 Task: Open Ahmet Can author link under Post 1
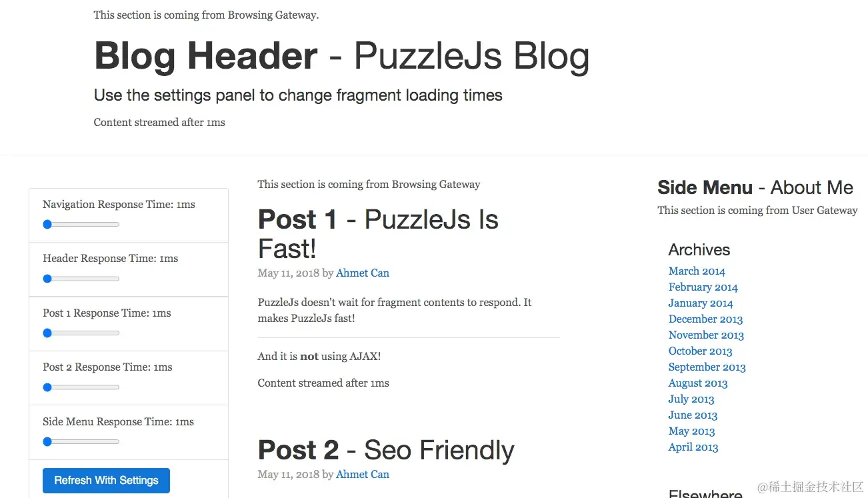click(363, 273)
